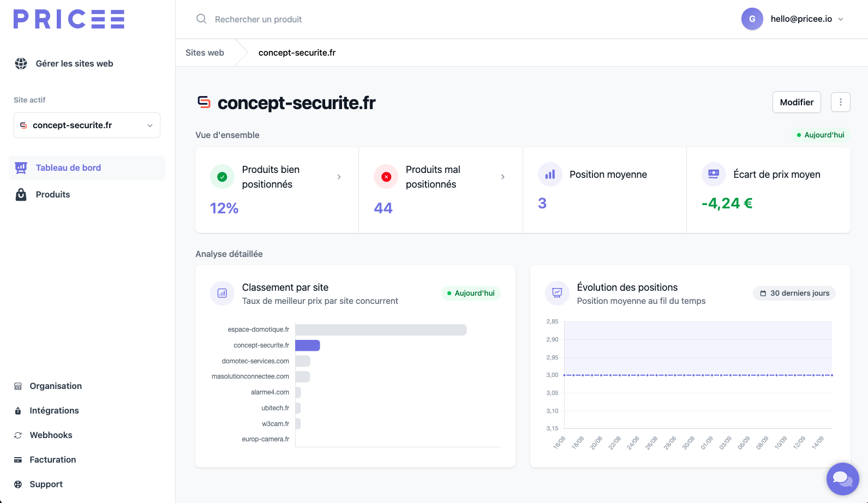Click the ubitech.fr label in chart

[x=276, y=408]
